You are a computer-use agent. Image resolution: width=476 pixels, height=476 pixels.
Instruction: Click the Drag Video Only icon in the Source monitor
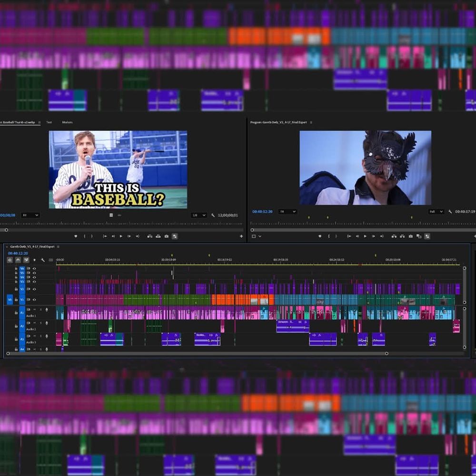pos(111,215)
